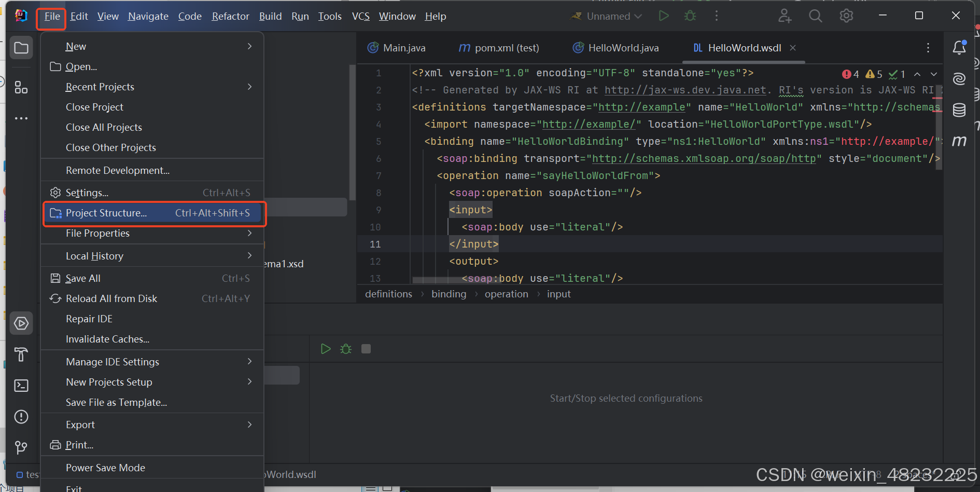This screenshot has width=980, height=492.
Task: Open the Notifications bell panel
Action: click(959, 48)
